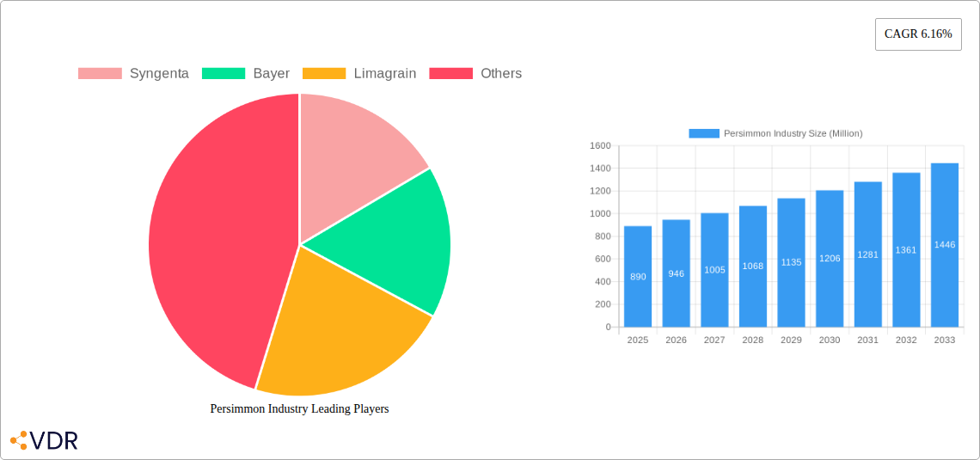
Task: Click the red Others legend color box
Action: click(450, 74)
